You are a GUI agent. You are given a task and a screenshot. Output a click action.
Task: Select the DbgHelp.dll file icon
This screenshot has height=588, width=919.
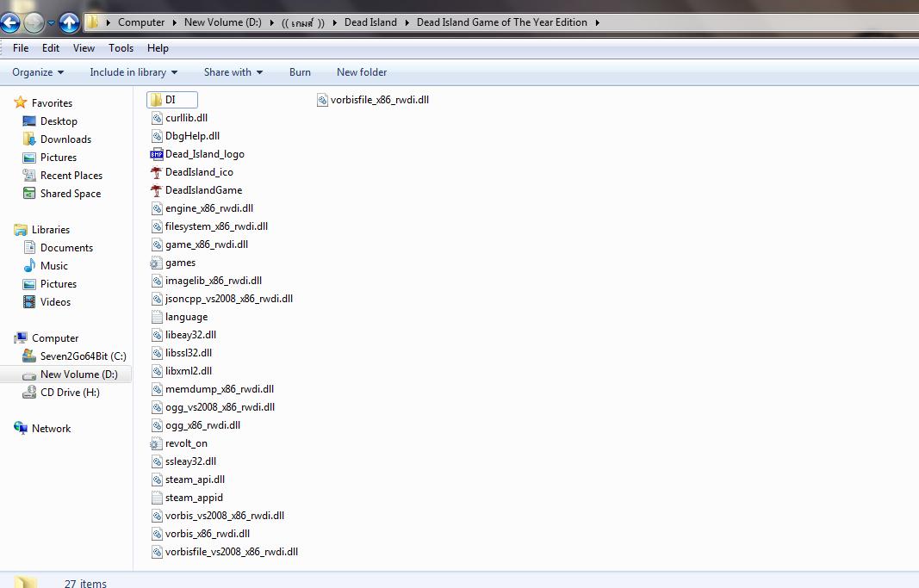(x=157, y=137)
